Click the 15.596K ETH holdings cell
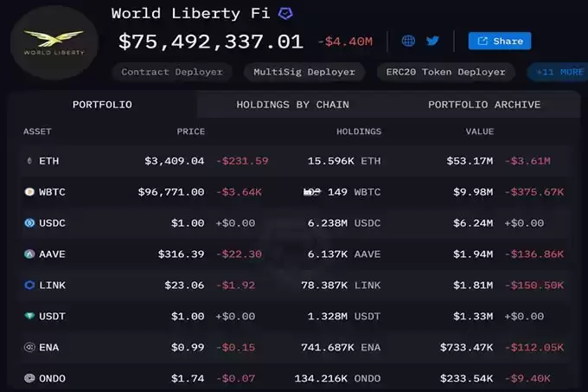 pyautogui.click(x=344, y=161)
